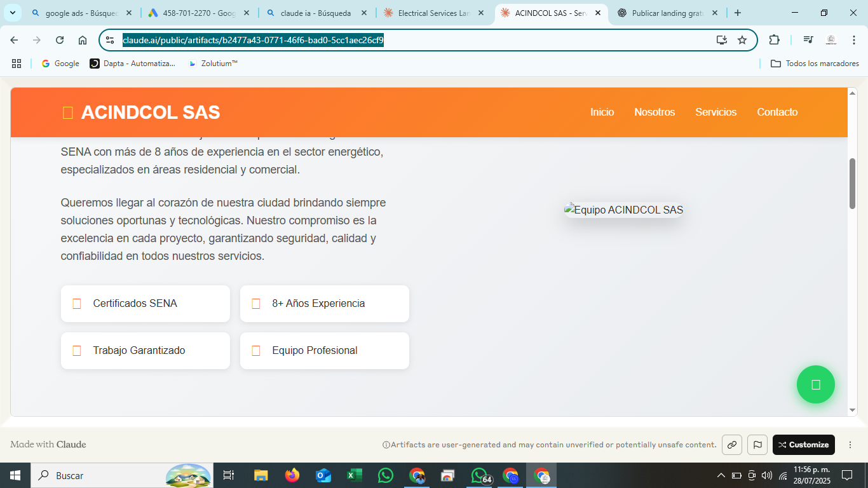Click the install app icon in address bar
Screen dimensions: 868x488
pyautogui.click(x=722, y=40)
